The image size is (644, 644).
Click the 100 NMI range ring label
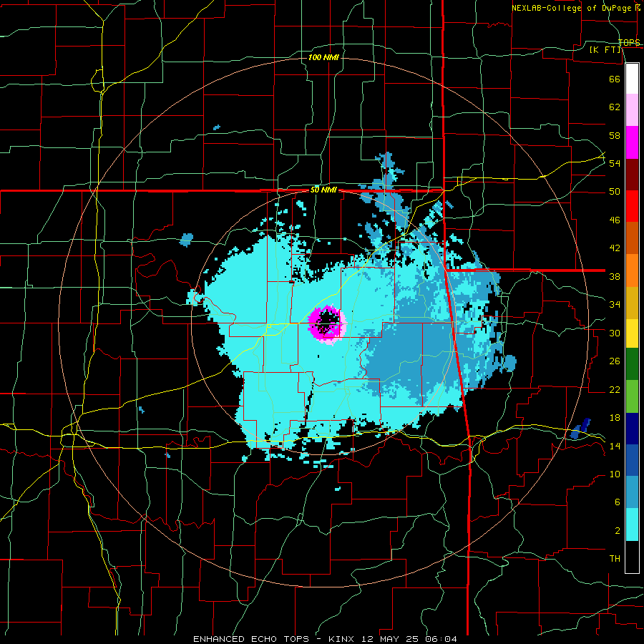coord(323,57)
